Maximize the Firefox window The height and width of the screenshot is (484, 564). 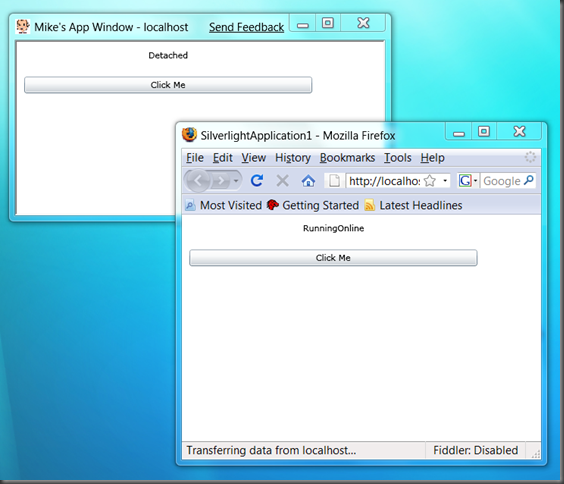(x=484, y=131)
